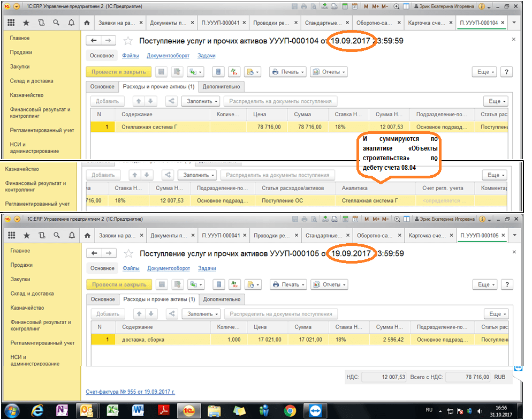This screenshot has width=532, height=420.
Task: Expand open-tabs list arrow in УУУП-000104 window
Action: coord(514,22)
